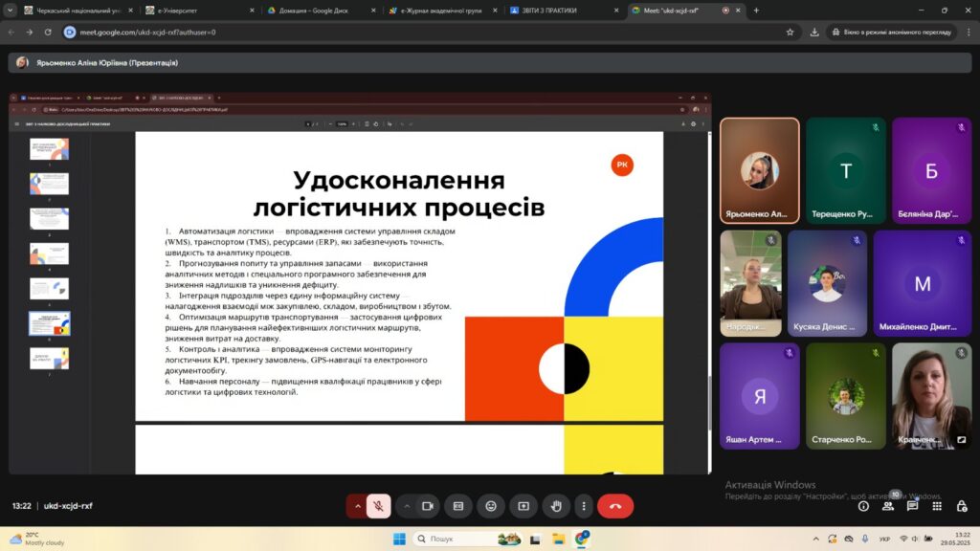Open more options three-dot menu in Meet
Screen dimensions: 980x551
[x=583, y=506]
